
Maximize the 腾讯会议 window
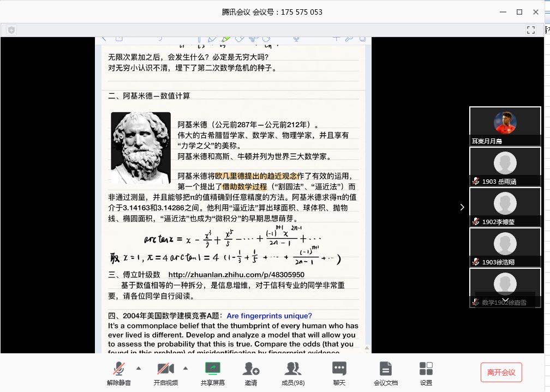coord(519,12)
